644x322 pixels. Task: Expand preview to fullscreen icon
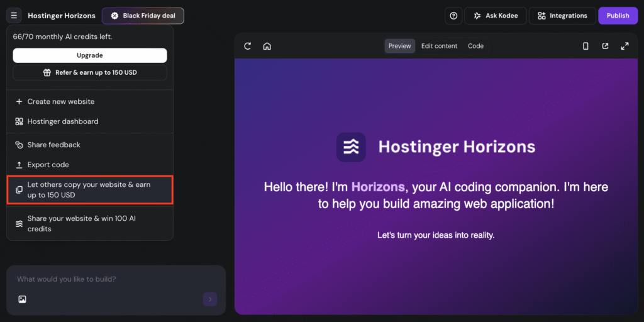[625, 46]
